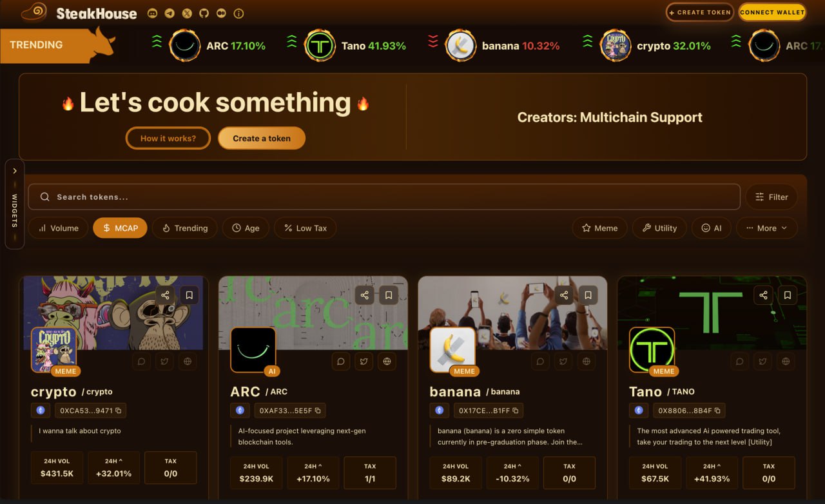Viewport: 825px width, 504px height.
Task: Open the GitHub icon in header
Action: (x=204, y=13)
